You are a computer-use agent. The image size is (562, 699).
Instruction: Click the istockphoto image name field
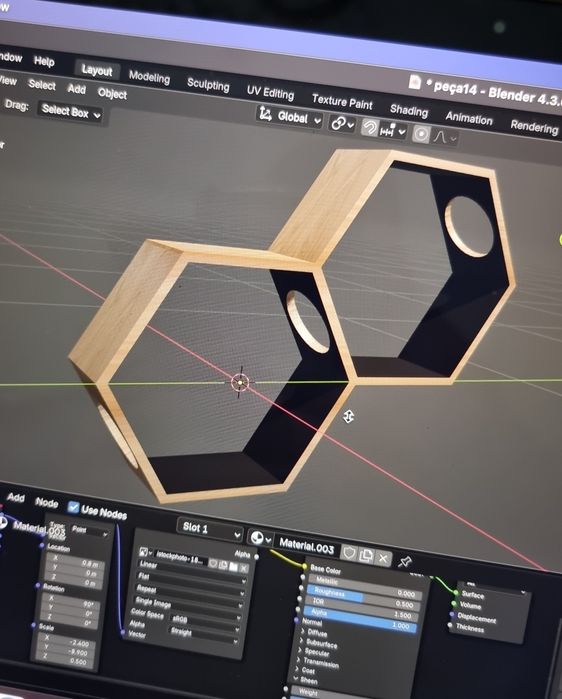point(180,558)
